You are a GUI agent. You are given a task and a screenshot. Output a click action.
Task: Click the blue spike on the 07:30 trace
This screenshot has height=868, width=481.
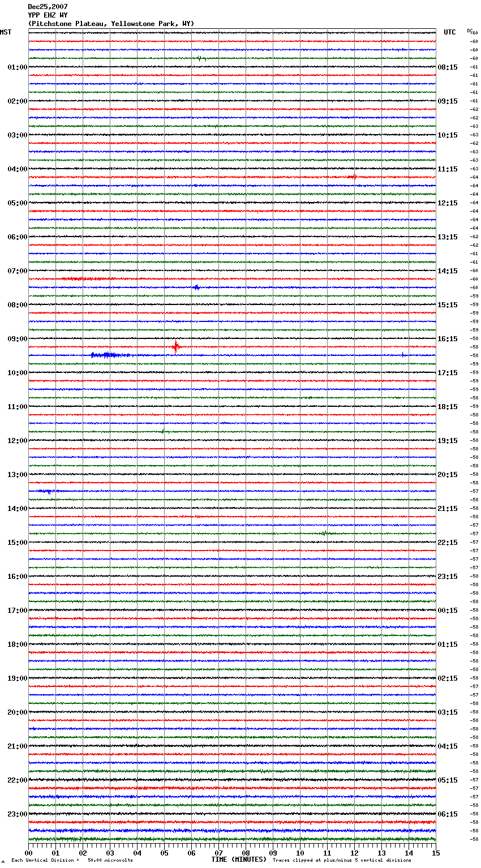196,287
